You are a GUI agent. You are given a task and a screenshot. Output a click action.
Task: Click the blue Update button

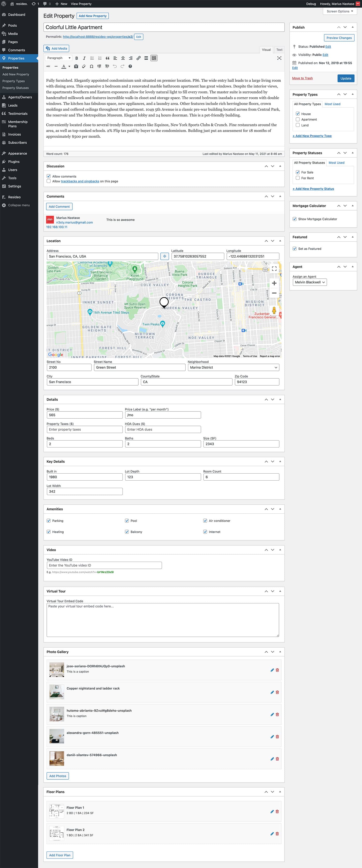[345, 79]
